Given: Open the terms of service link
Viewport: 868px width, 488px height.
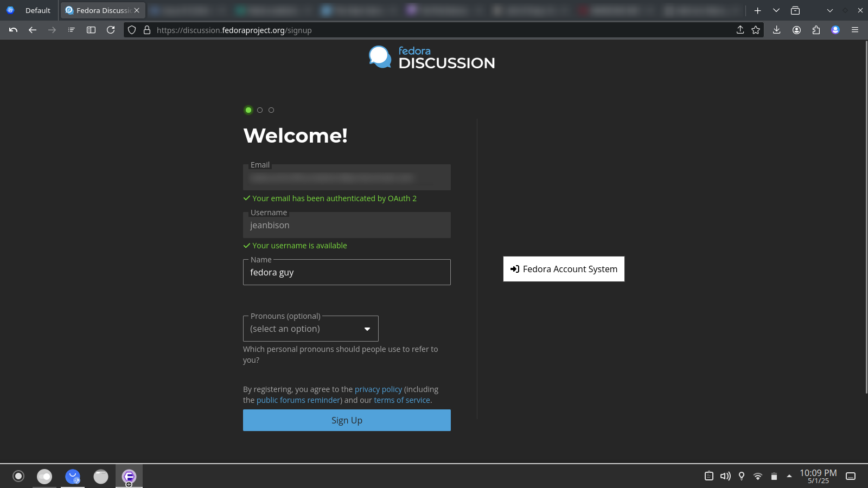Looking at the screenshot, I should (x=402, y=400).
